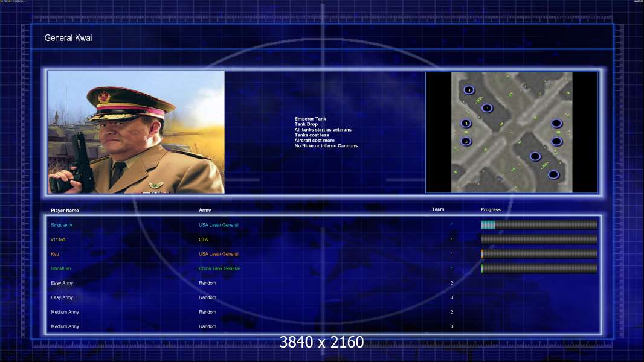Select player name GhostLan
Viewport: 644px width, 362px height.
coord(61,268)
